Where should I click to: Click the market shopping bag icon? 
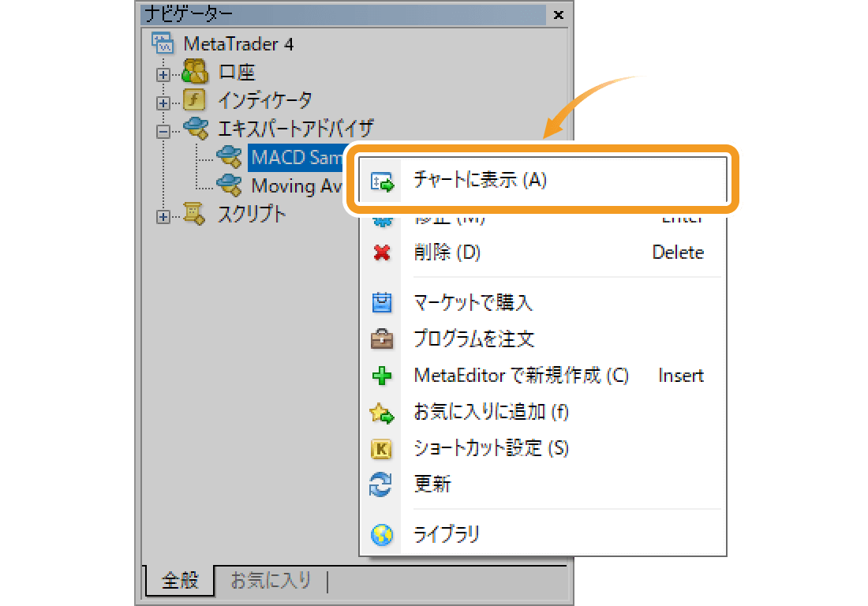[x=382, y=302]
